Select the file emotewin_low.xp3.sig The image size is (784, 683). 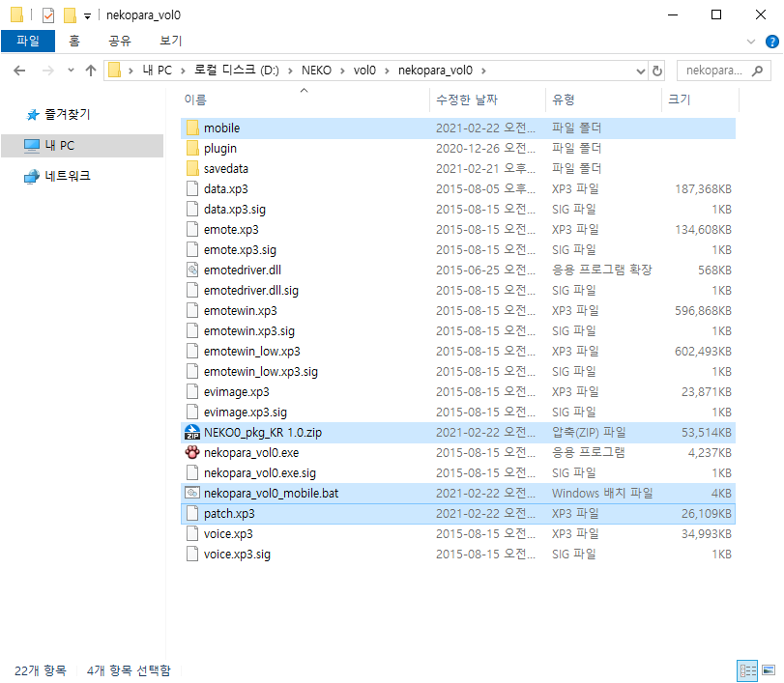457,372
